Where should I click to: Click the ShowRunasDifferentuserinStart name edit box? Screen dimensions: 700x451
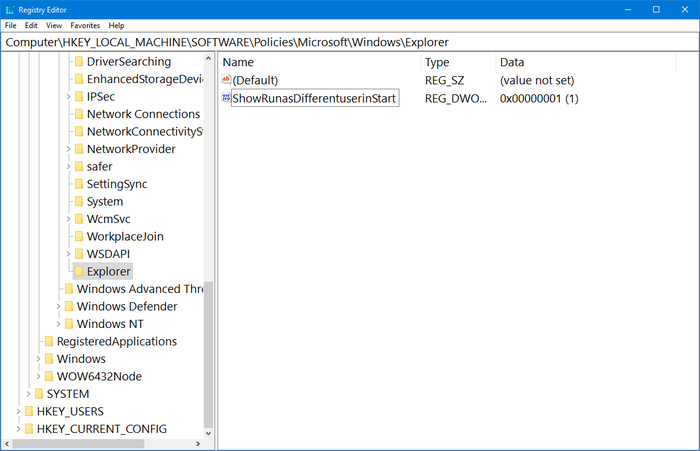point(315,98)
